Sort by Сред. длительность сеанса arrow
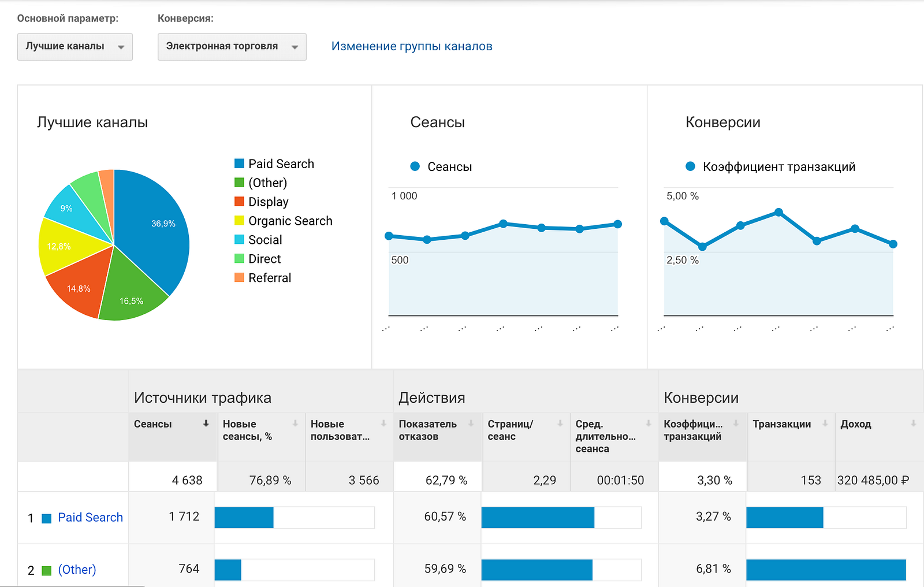 (x=649, y=423)
